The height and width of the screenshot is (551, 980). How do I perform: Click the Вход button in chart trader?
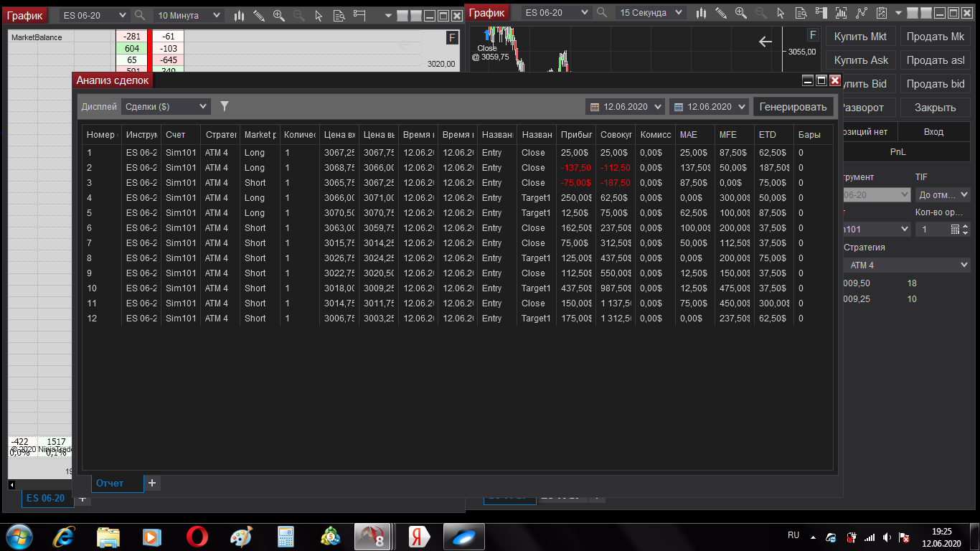pos(934,132)
